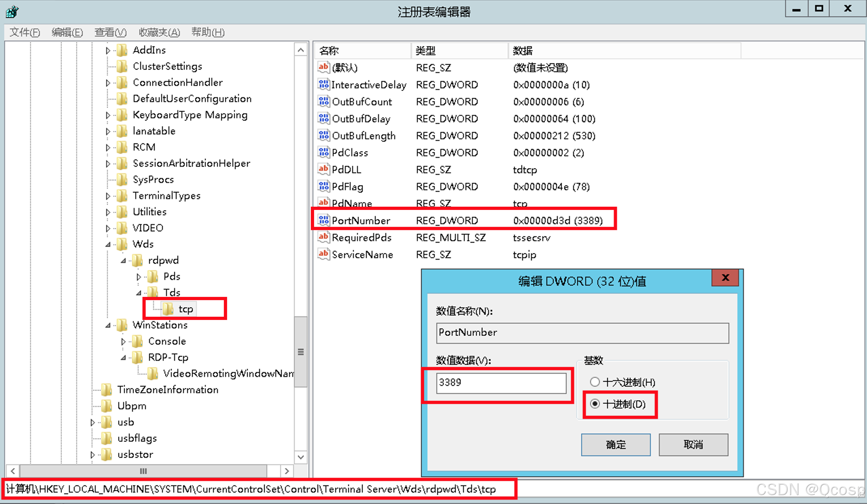Expand the Pds tree node
867x504 pixels.
click(x=139, y=277)
